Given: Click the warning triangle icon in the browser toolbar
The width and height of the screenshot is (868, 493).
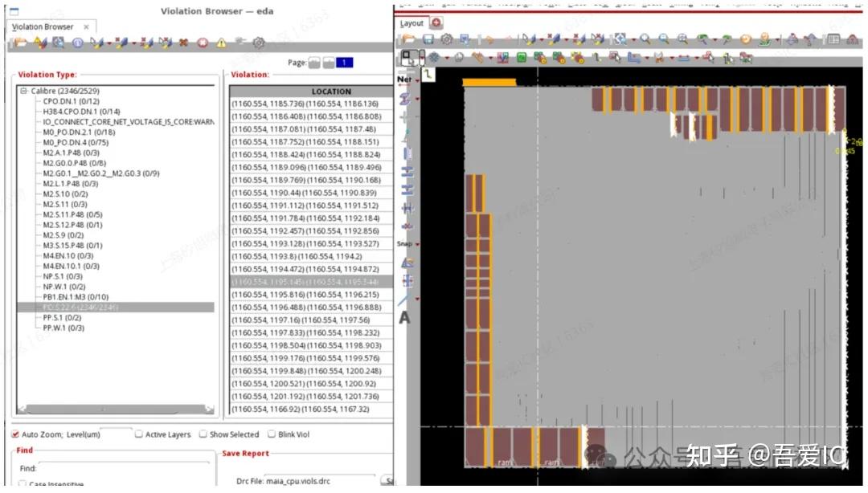Looking at the screenshot, I should coord(221,43).
